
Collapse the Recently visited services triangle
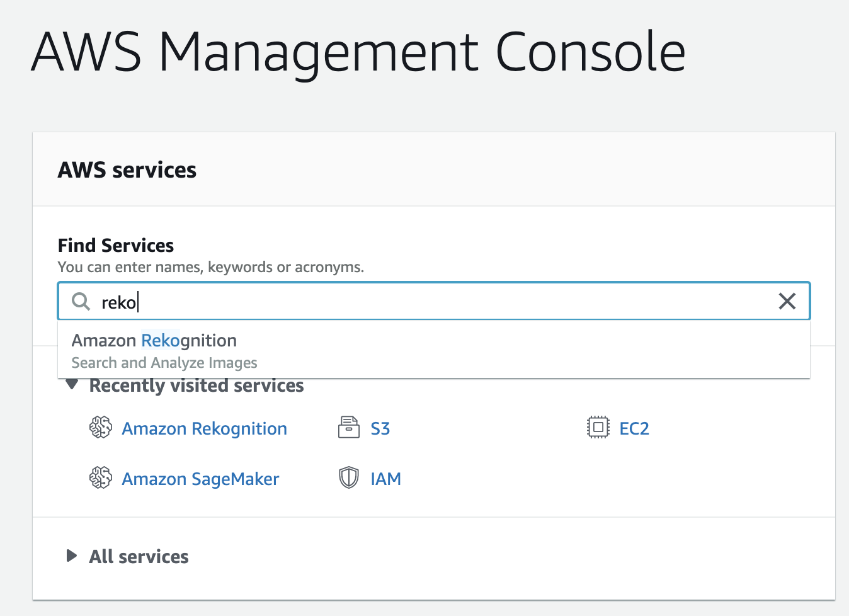pyautogui.click(x=72, y=385)
